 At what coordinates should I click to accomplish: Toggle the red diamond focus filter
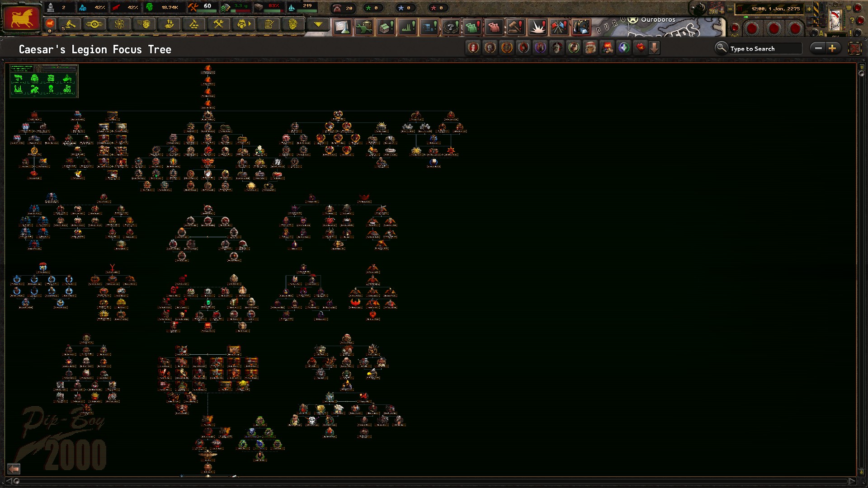(641, 47)
